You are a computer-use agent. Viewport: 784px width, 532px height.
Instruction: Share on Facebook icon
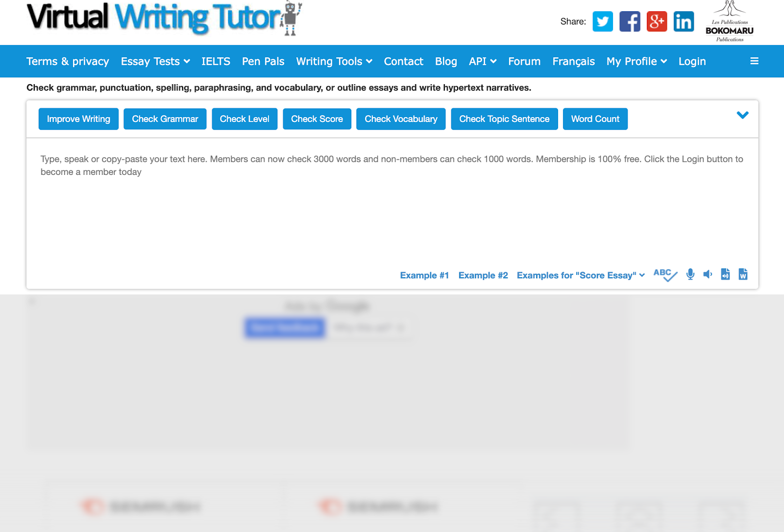pyautogui.click(x=630, y=22)
